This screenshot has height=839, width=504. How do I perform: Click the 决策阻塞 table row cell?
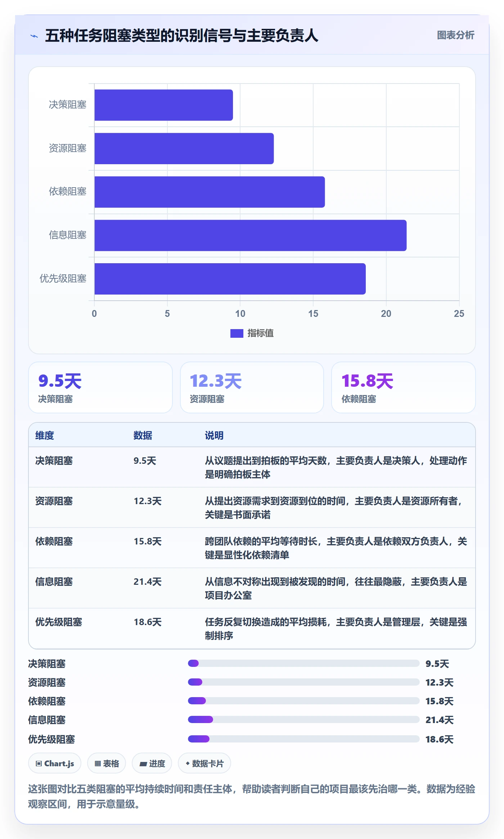click(x=54, y=461)
